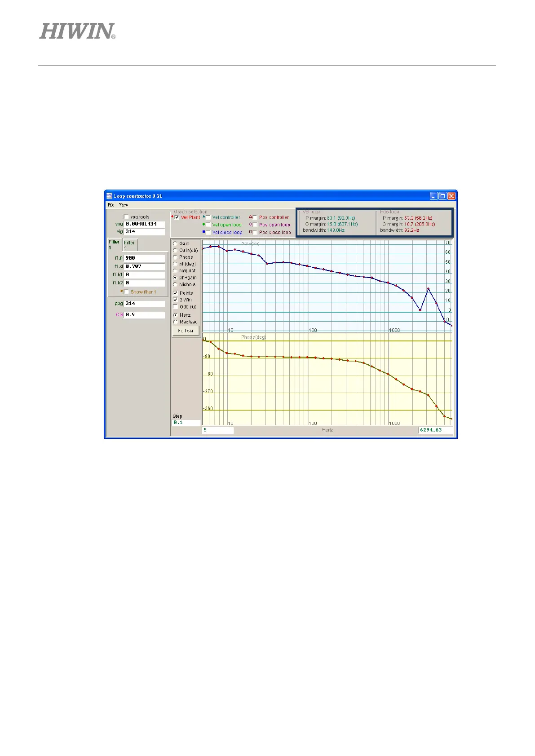The width and height of the screenshot is (535, 756).
Task: Enable the Pos open loop graph checkbox
Action: pos(255,225)
